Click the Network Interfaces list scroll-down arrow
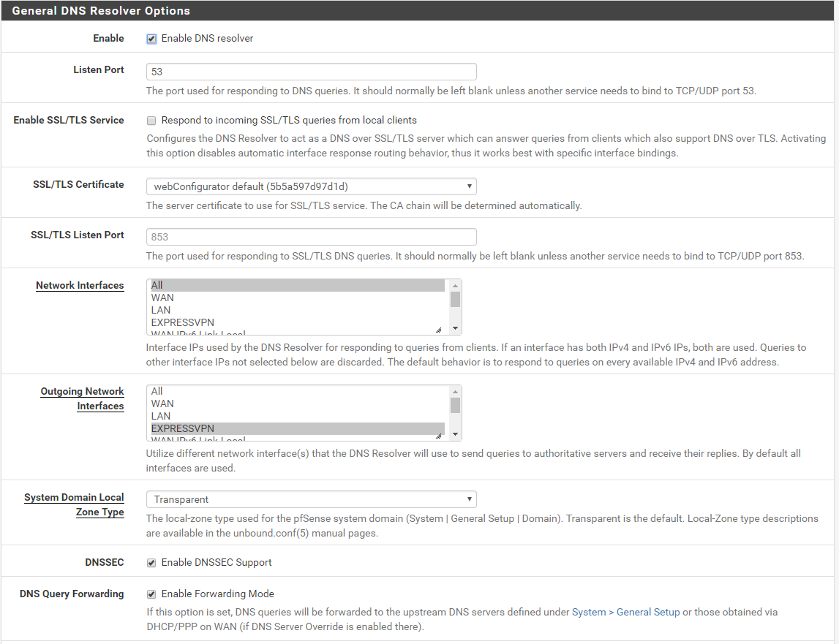The width and height of the screenshot is (839, 644). 455,329
